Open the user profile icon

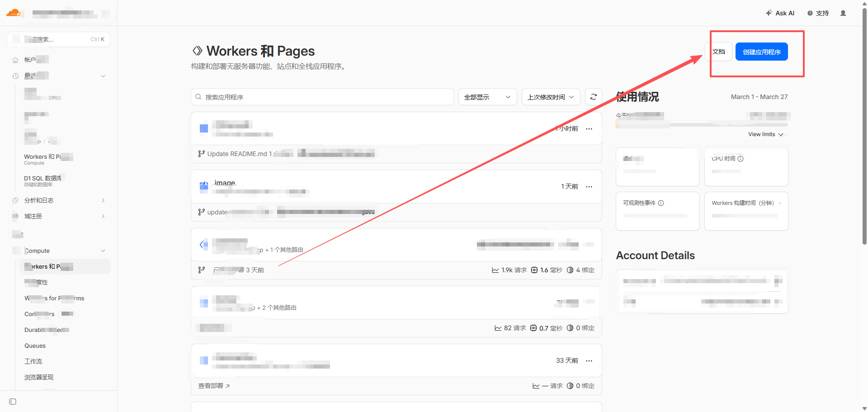point(843,13)
